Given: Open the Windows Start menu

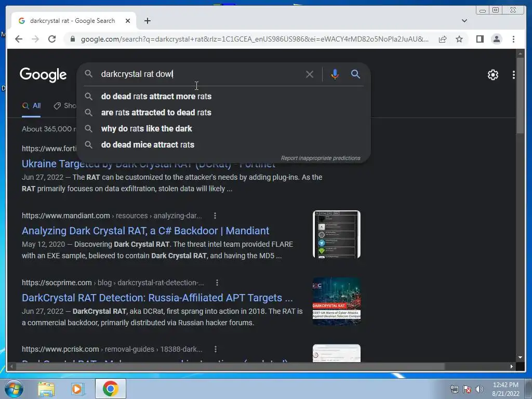Looking at the screenshot, I should [x=14, y=389].
